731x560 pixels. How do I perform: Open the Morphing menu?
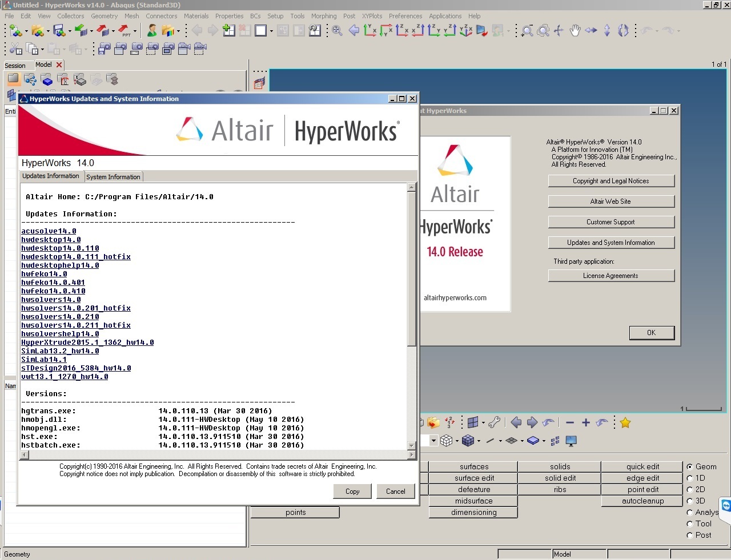tap(324, 16)
